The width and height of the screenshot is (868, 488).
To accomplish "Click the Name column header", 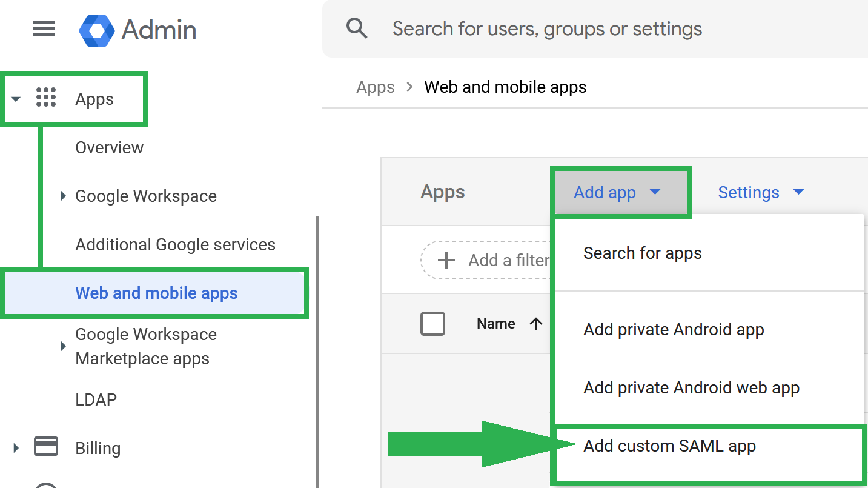I will [x=495, y=324].
